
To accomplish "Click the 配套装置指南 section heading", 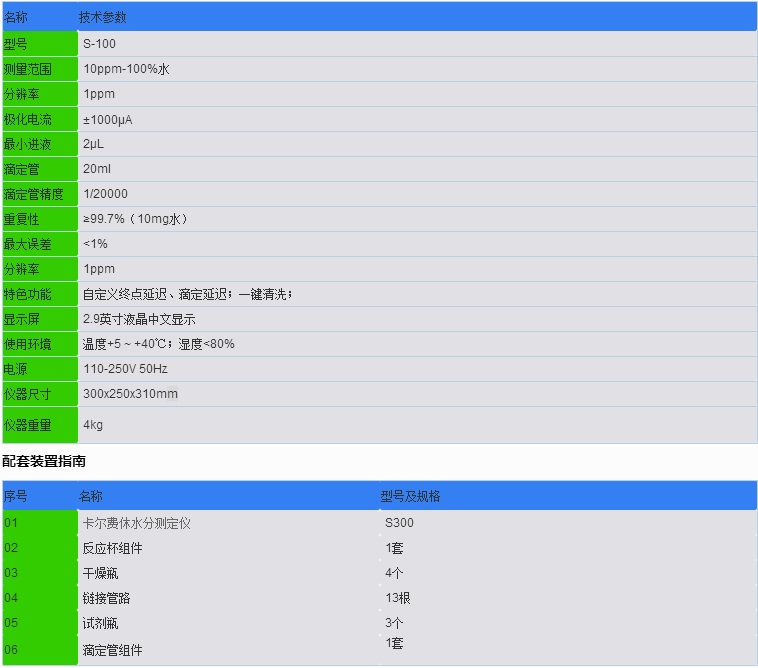I will click(44, 461).
